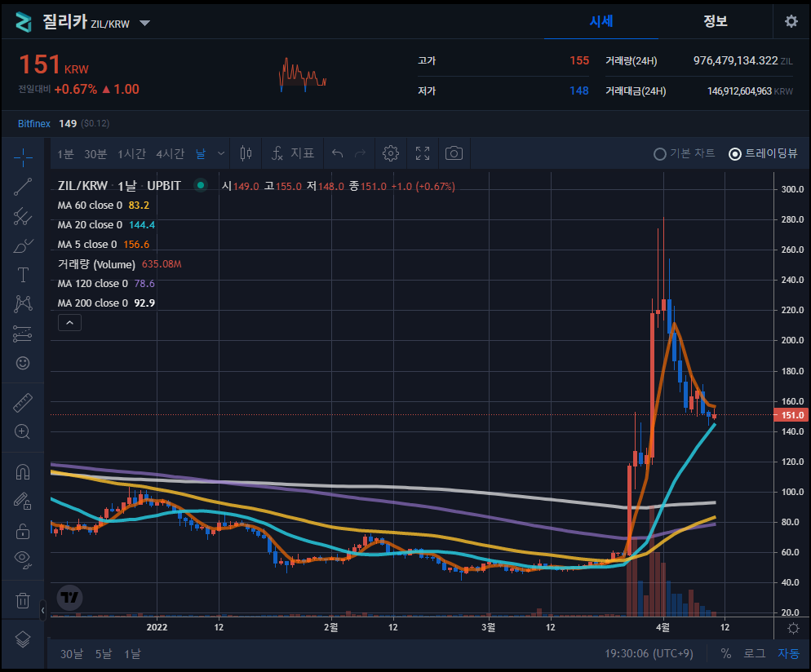Click the undo arrow
The image size is (811, 672).
[x=337, y=153]
